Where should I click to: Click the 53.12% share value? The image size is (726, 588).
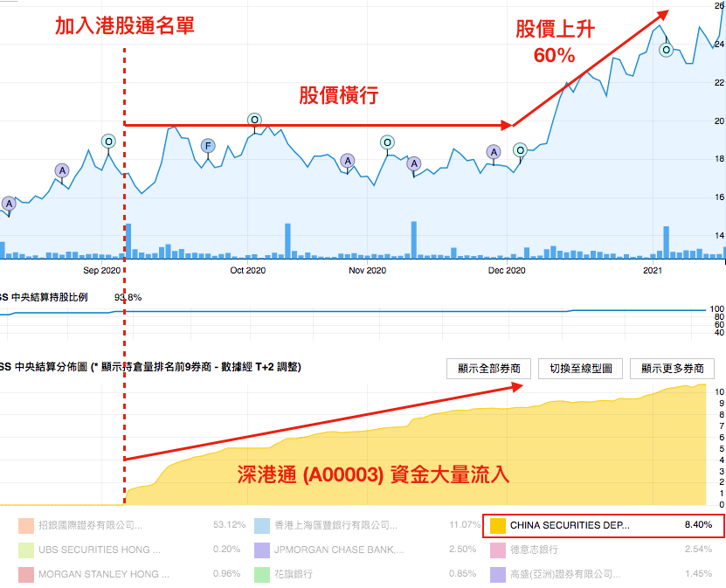[229, 525]
